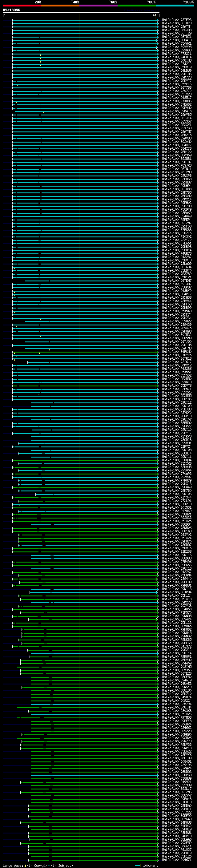Open hit UniRef100_Q9ATM4
Image resolution: width=197 pixels, height=868 pixels.
177,26
